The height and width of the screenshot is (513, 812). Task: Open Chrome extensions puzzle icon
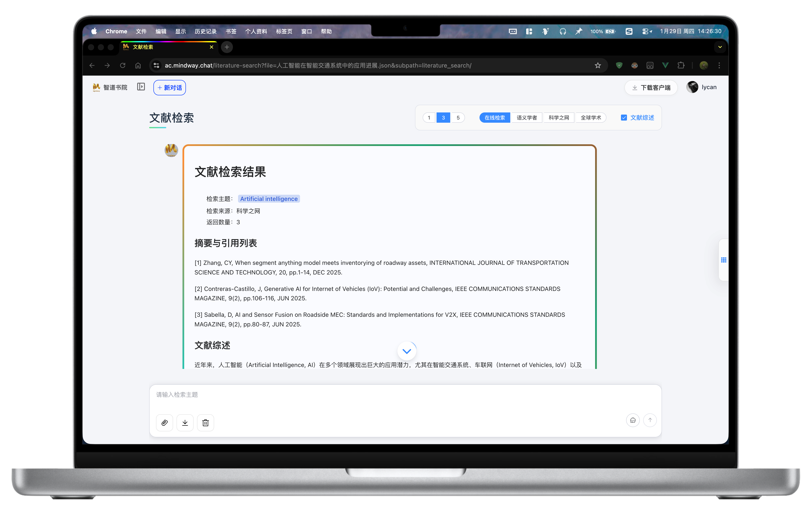coord(681,65)
